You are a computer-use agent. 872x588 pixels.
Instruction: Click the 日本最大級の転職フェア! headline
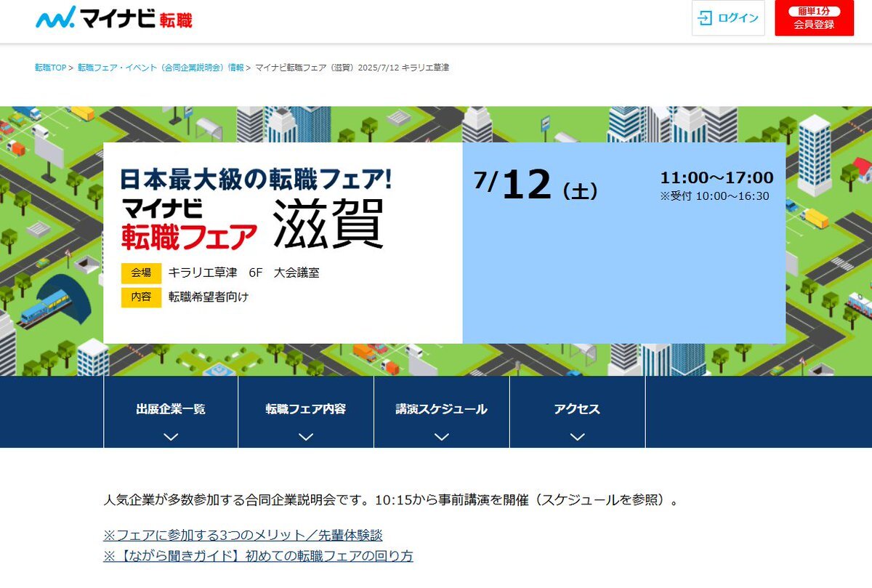[x=256, y=179]
